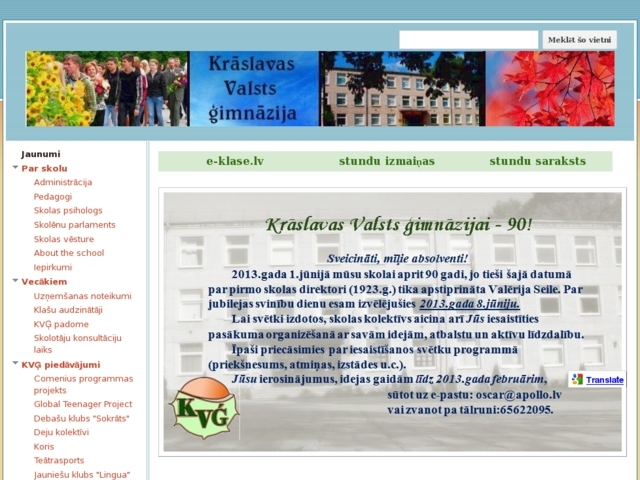Click the site search input field
The image size is (640, 480).
pyautogui.click(x=468, y=40)
